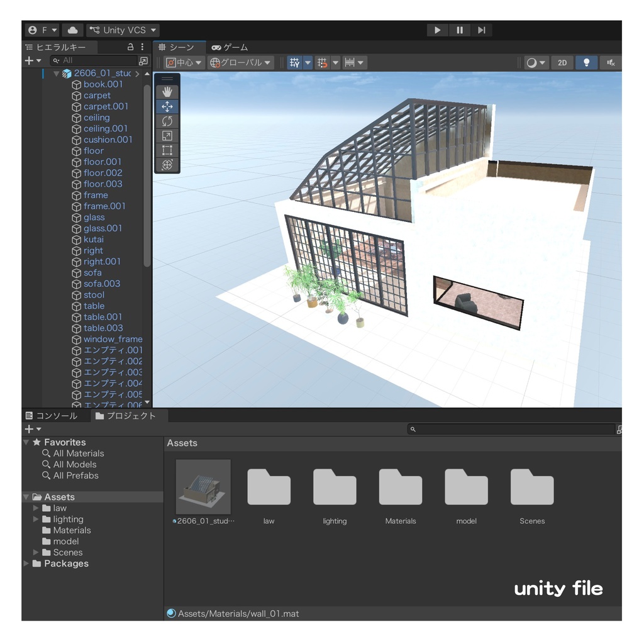The image size is (644, 644).
Task: Start Play mode
Action: (438, 30)
